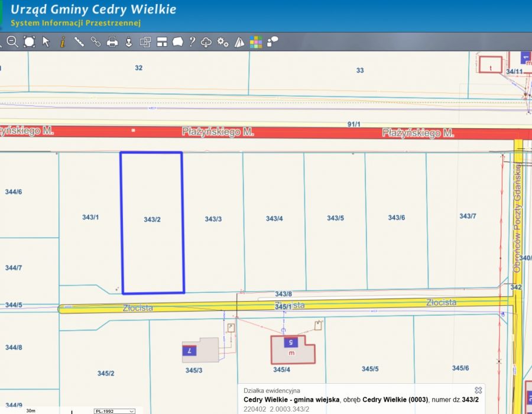
Task: Choose the distance measuring ruler tool
Action: pyautogui.click(x=79, y=42)
